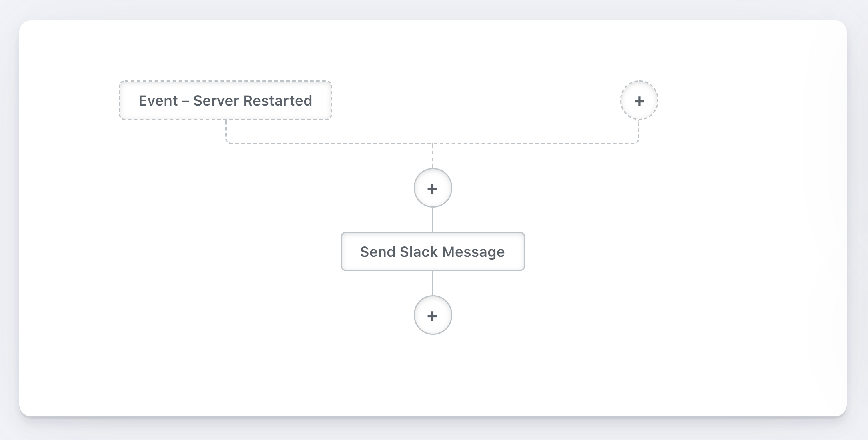This screenshot has height=440, width=868.
Task: Click the dashed plus circle to add trigger
Action: (639, 100)
